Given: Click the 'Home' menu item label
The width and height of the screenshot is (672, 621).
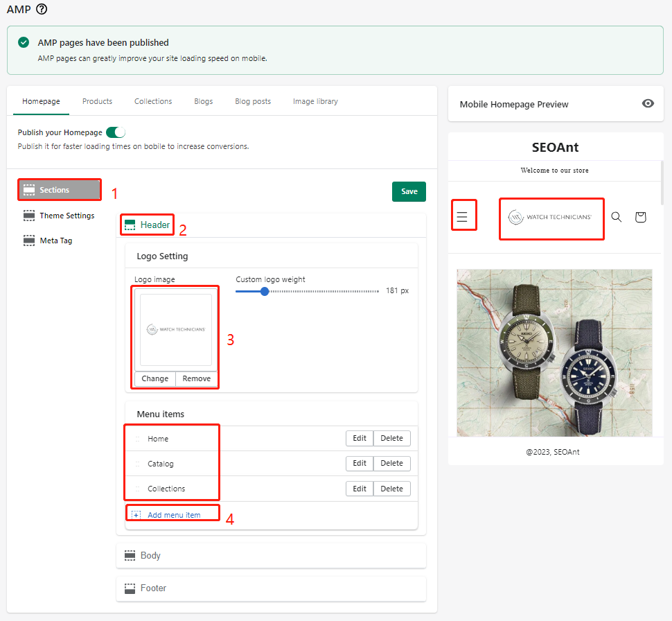Looking at the screenshot, I should pos(158,439).
